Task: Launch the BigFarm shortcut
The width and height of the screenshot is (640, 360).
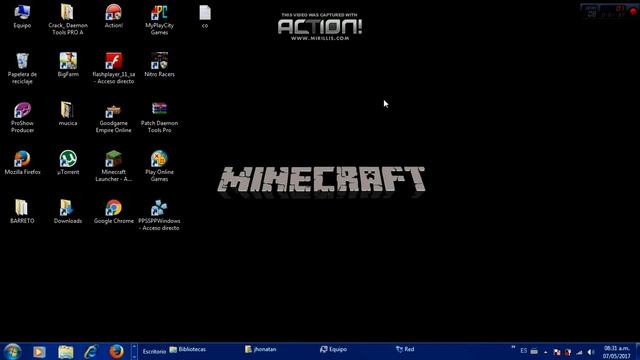Action: tap(68, 65)
